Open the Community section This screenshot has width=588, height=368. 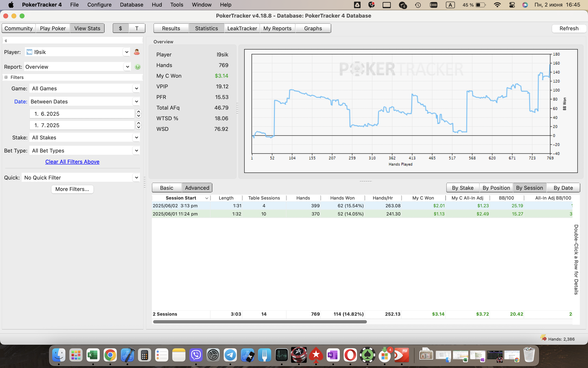[18, 28]
